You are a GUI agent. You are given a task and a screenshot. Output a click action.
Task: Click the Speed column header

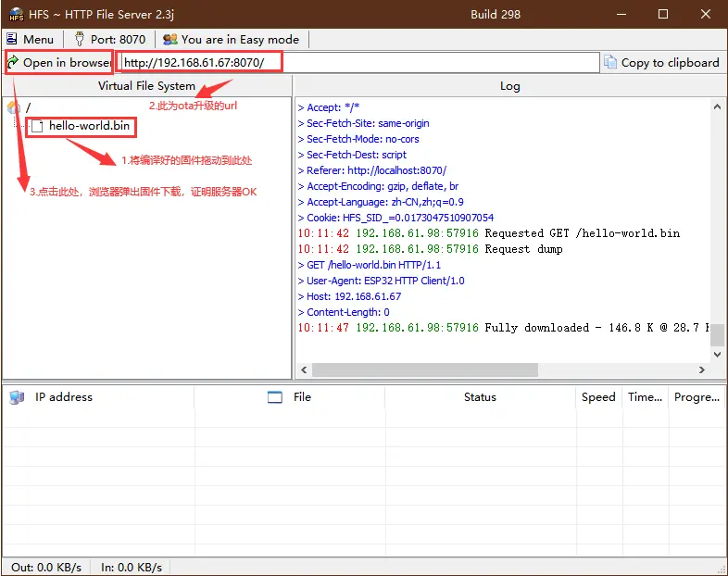(598, 397)
